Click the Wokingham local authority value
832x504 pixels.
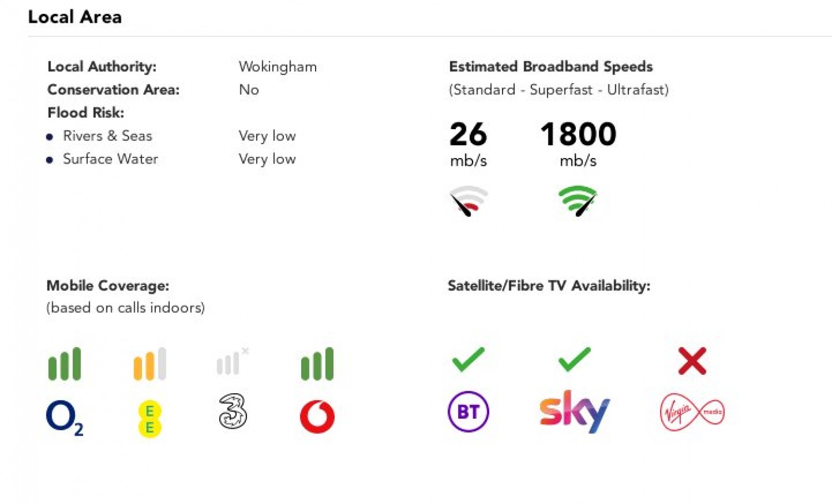pyautogui.click(x=277, y=67)
